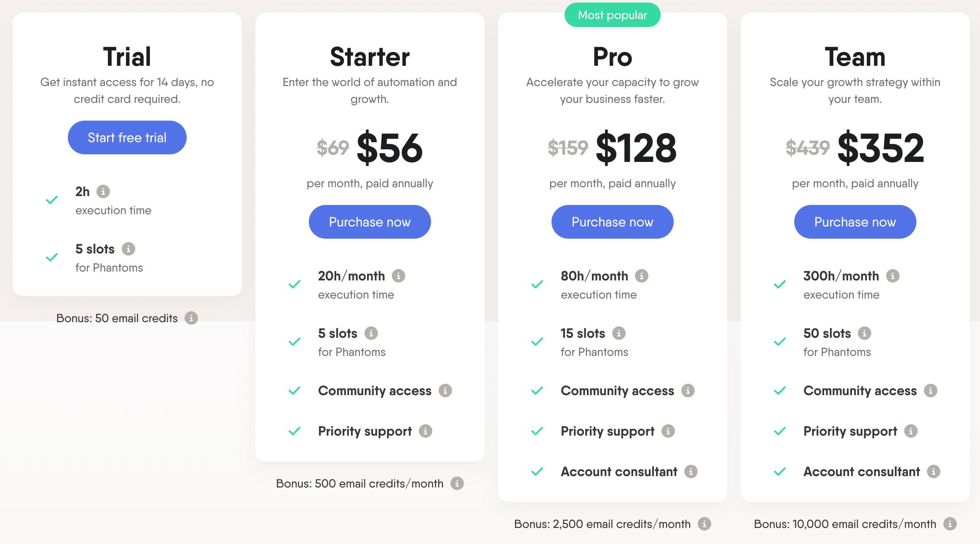Open Team Account consultant info icon

click(x=934, y=471)
